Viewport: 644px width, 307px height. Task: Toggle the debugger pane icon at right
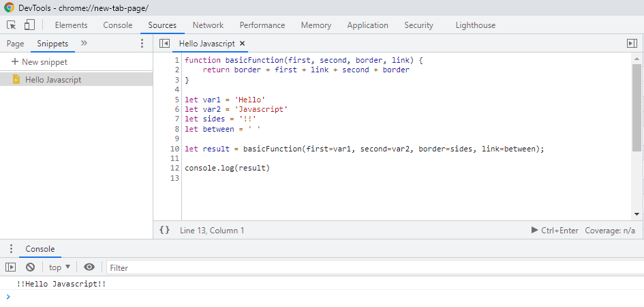pos(631,43)
